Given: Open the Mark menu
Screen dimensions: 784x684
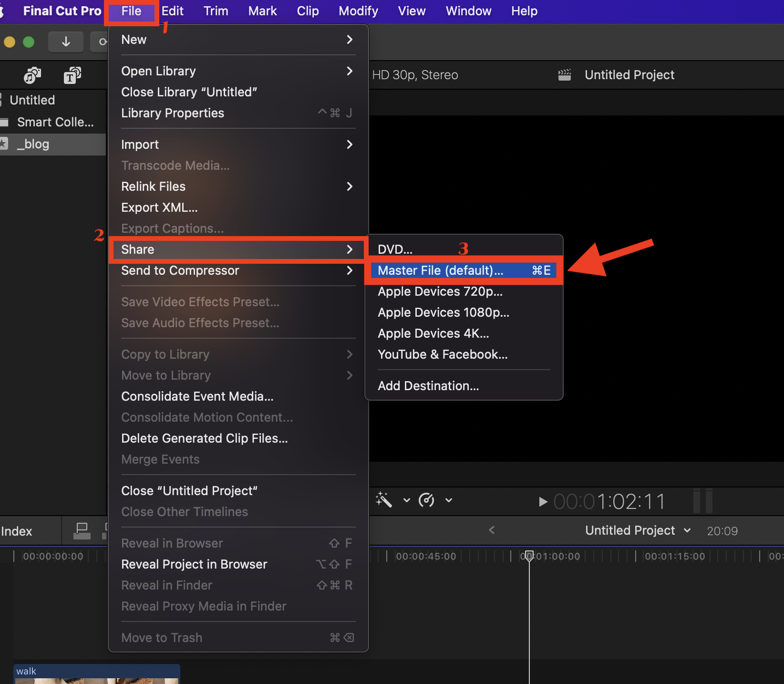Looking at the screenshot, I should click(262, 11).
